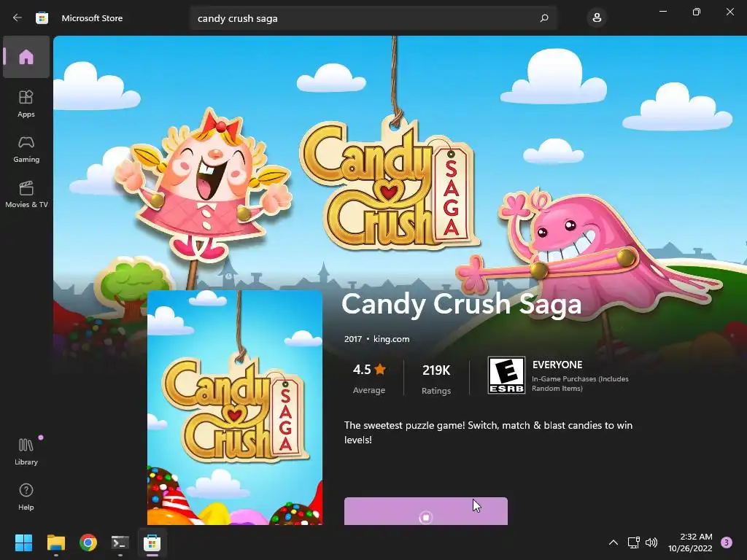
Task: Click the ESRB Everyone rating badge
Action: tap(506, 376)
